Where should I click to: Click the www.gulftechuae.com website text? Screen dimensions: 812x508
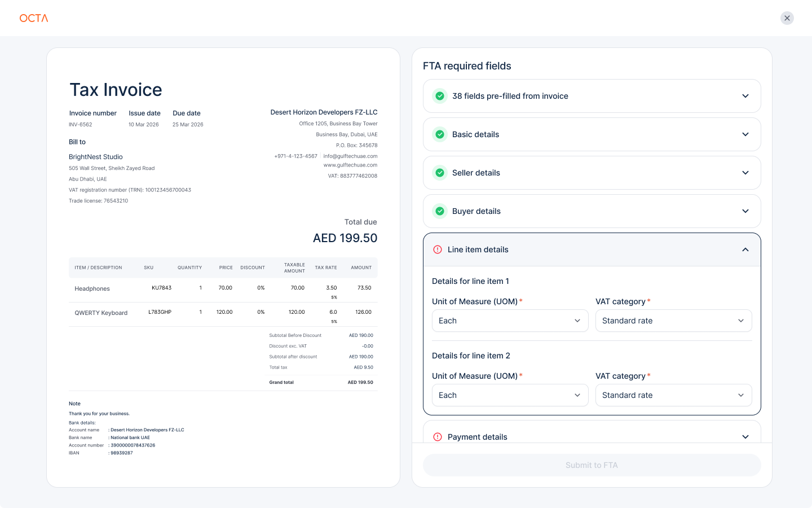click(350, 165)
